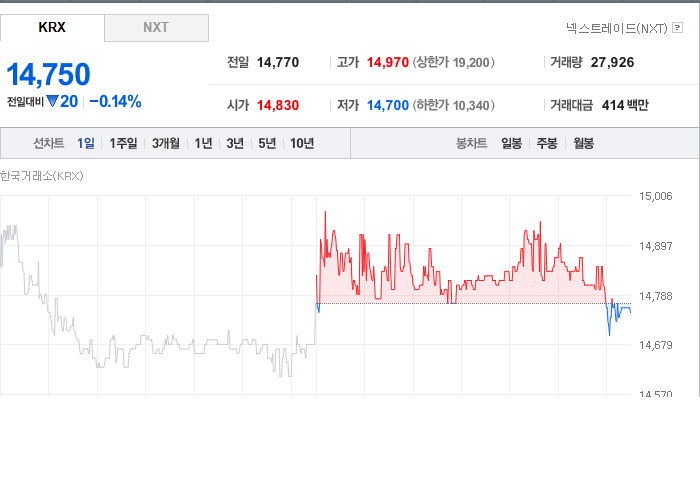This screenshot has width=700, height=490.
Task: Switch to the KRX tab
Action: coord(52,27)
